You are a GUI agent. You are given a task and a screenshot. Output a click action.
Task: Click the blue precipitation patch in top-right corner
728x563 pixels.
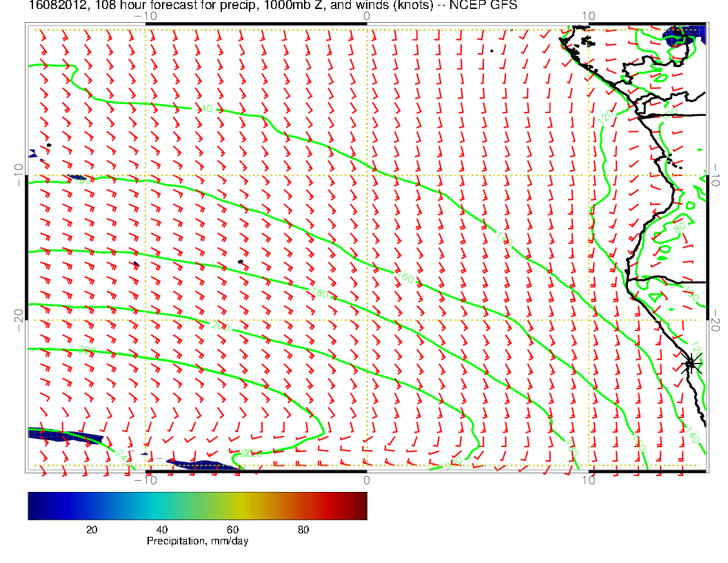point(685,34)
